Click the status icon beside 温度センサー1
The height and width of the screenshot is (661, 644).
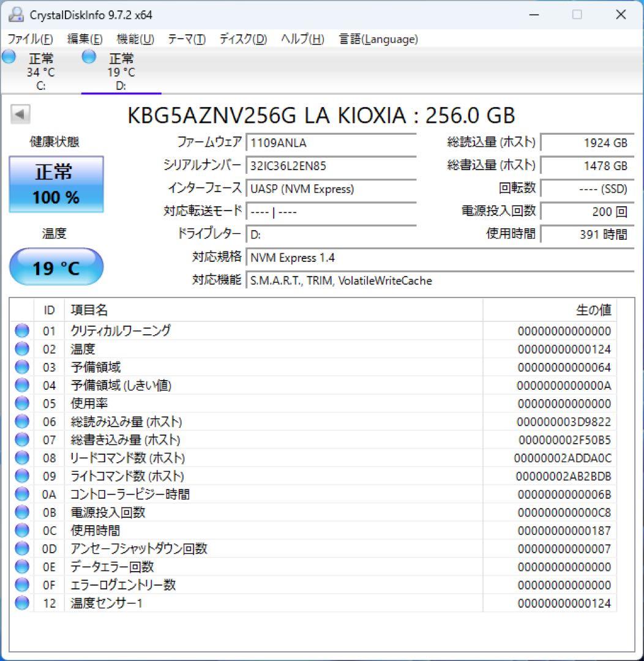point(21,603)
